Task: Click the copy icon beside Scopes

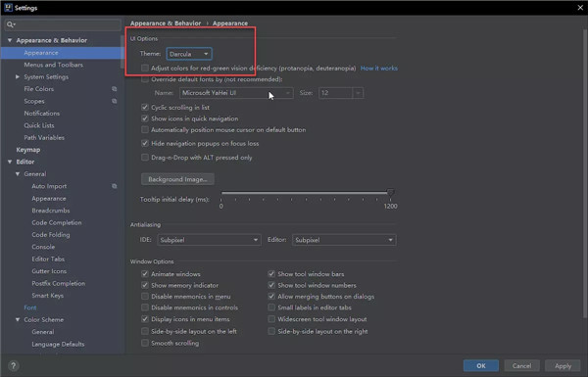Action: 115,101
